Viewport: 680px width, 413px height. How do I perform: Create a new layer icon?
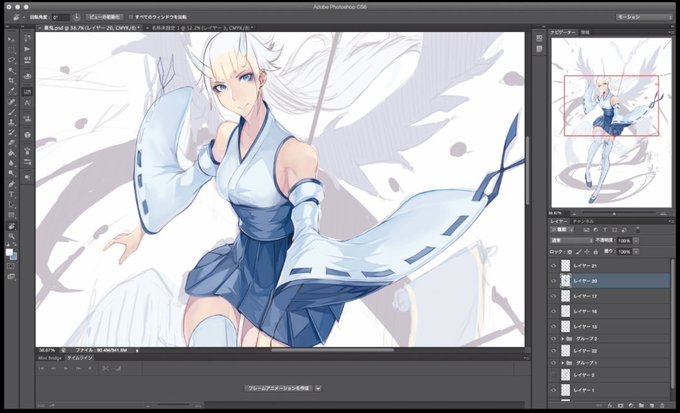click(x=651, y=405)
